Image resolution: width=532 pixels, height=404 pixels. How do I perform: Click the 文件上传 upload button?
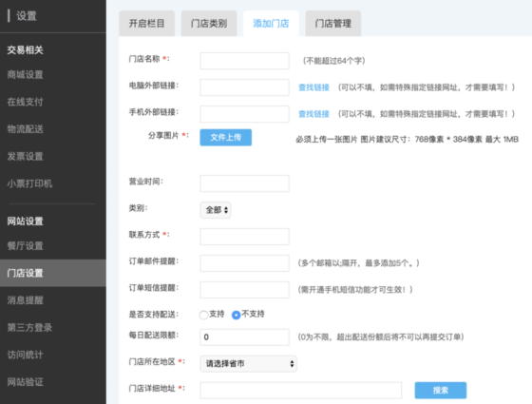click(x=226, y=137)
